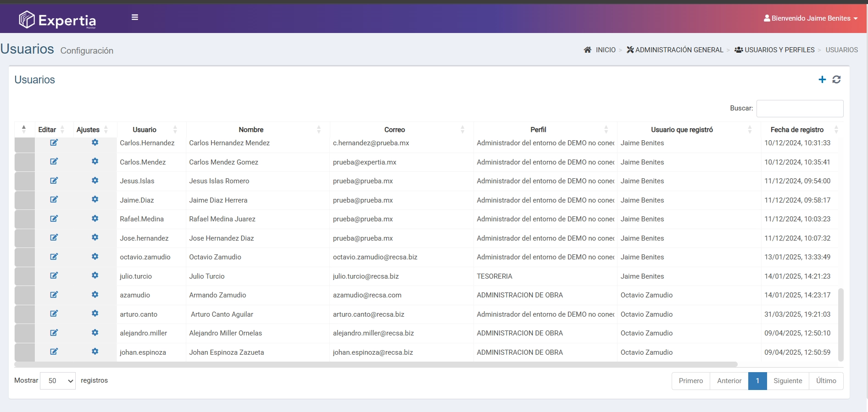Go to Siguiente page

pos(788,381)
